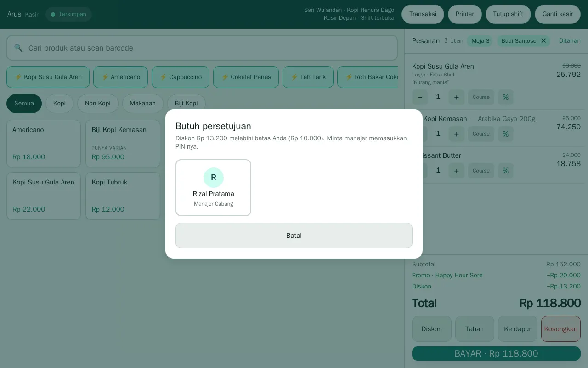Click BAYAR Rp 118.800 pay button
Viewport: 588px width, 368px height.
point(496,354)
